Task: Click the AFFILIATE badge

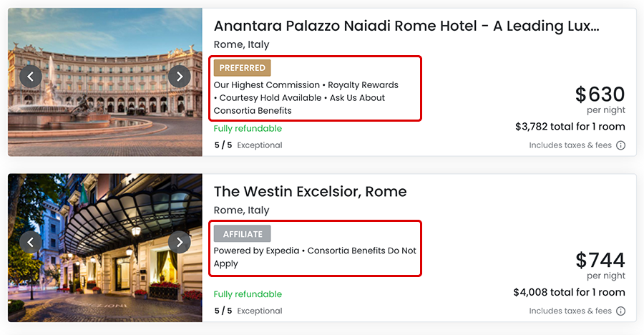Action: 242,234
